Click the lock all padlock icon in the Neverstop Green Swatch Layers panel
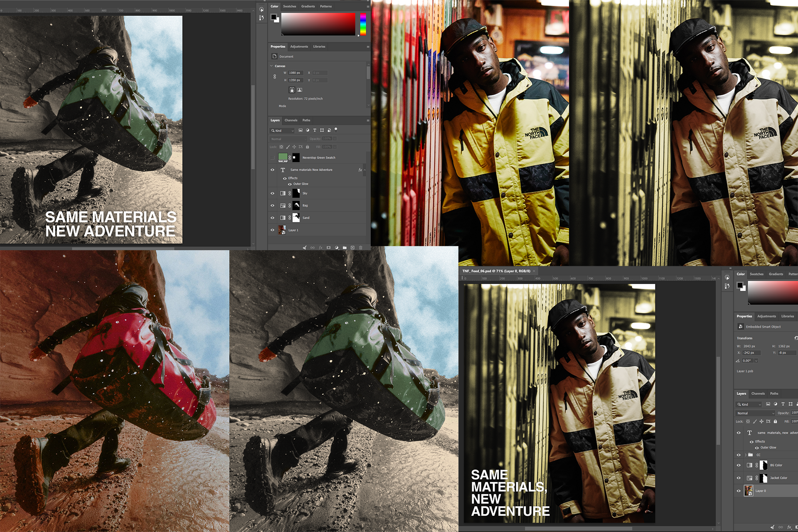Viewport: 798px width, 532px height. [x=308, y=147]
